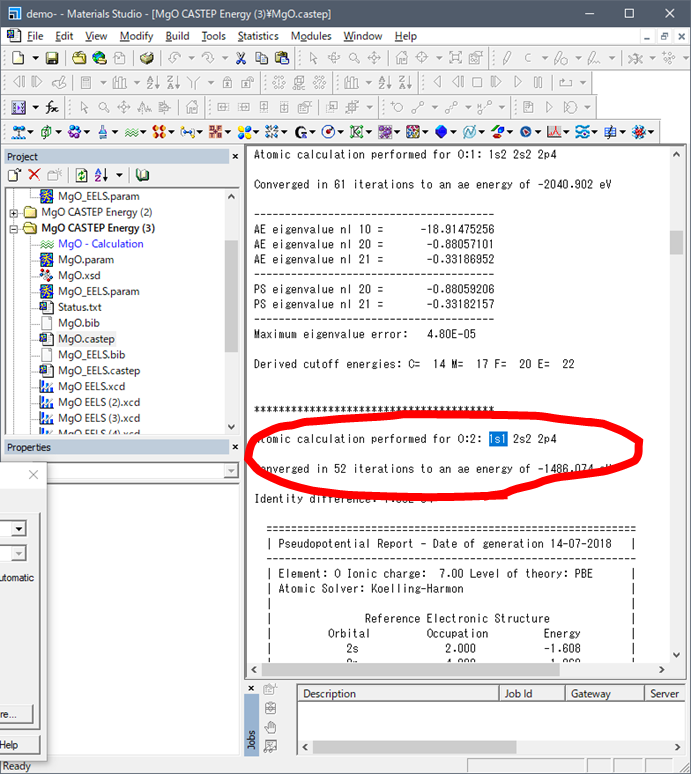Click the document vertical scrollbar thumb
Screen dimensions: 691x774
point(676,242)
